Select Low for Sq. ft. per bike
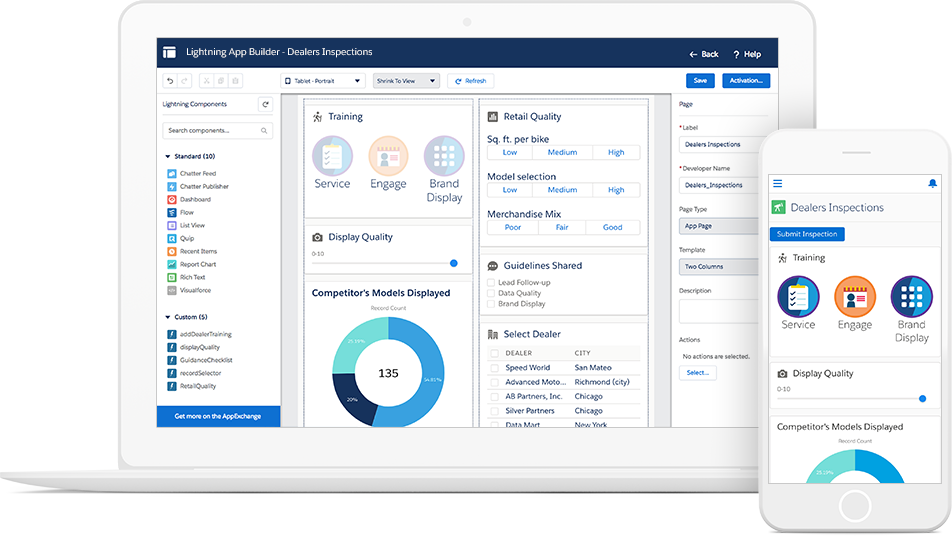The width and height of the screenshot is (952, 537). (510, 152)
